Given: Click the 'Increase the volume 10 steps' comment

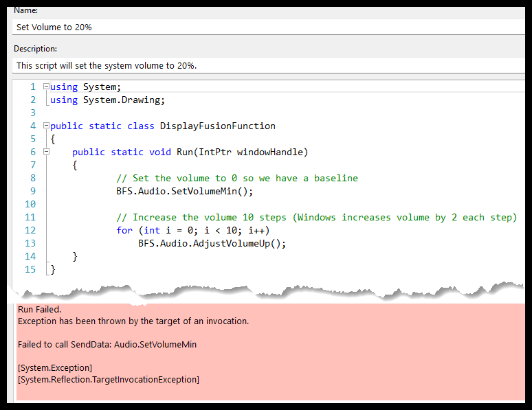Looking at the screenshot, I should [x=316, y=218].
